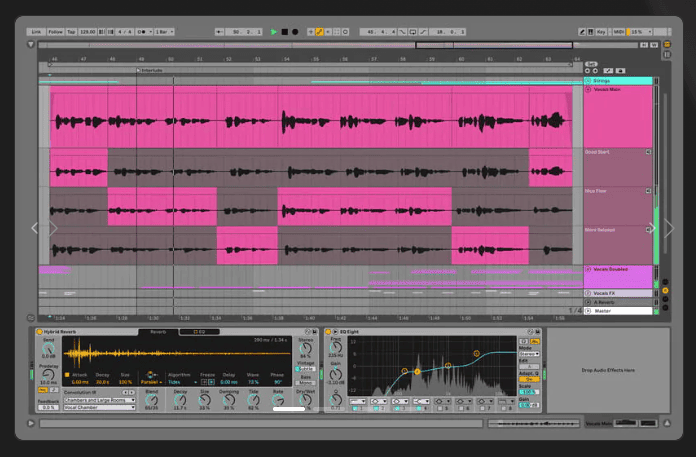Screen dimensions: 696x457
Task: Stop playback with the square stop button
Action: 285,32
